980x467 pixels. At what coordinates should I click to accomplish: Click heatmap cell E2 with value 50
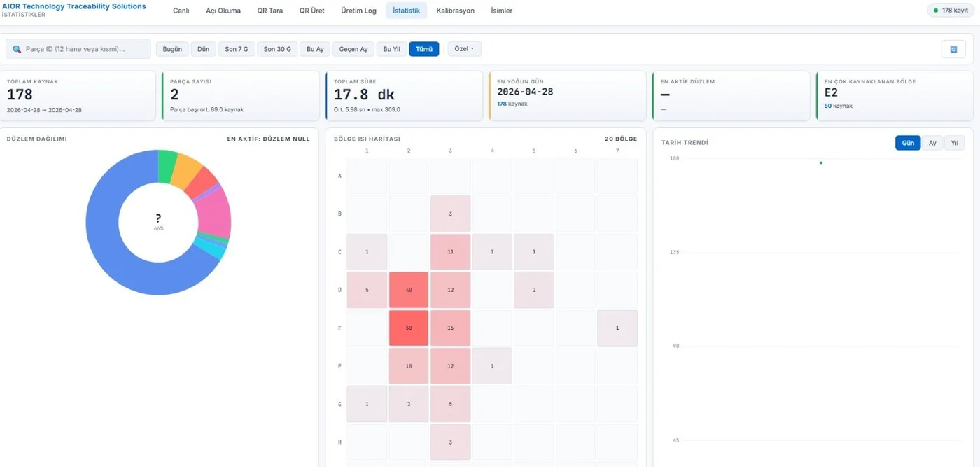coord(409,328)
